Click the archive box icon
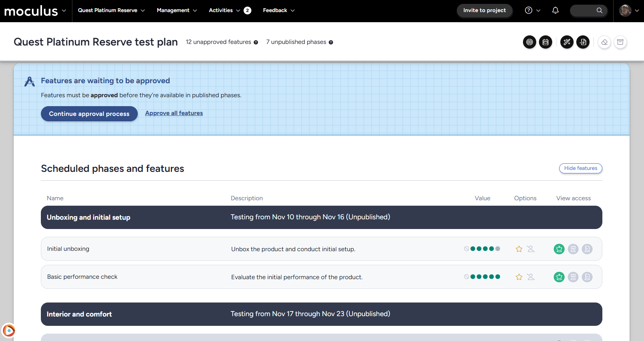Image resolution: width=644 pixels, height=341 pixels. click(x=620, y=42)
